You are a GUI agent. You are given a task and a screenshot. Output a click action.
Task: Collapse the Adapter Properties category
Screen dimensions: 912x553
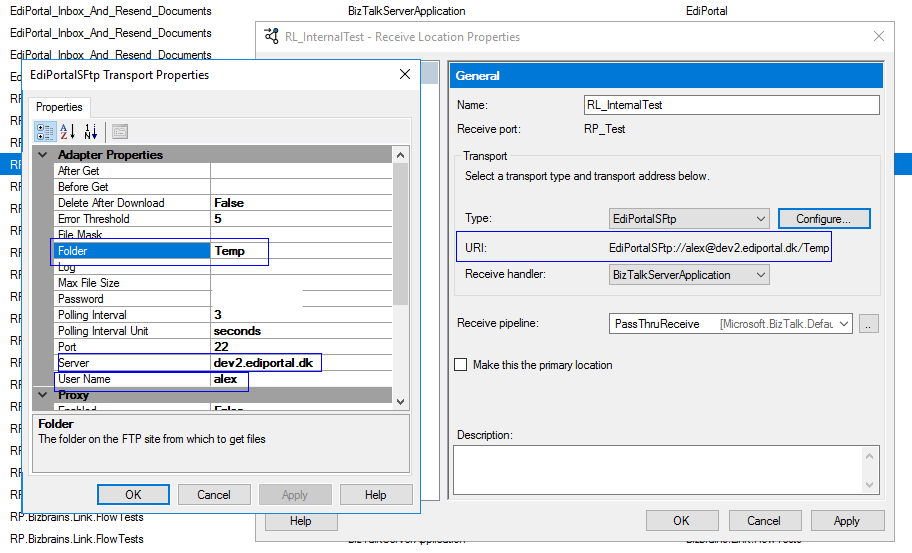click(x=42, y=155)
